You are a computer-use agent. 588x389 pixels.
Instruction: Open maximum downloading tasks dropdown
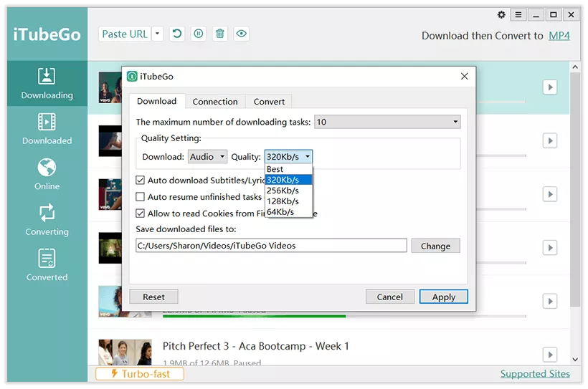click(387, 122)
